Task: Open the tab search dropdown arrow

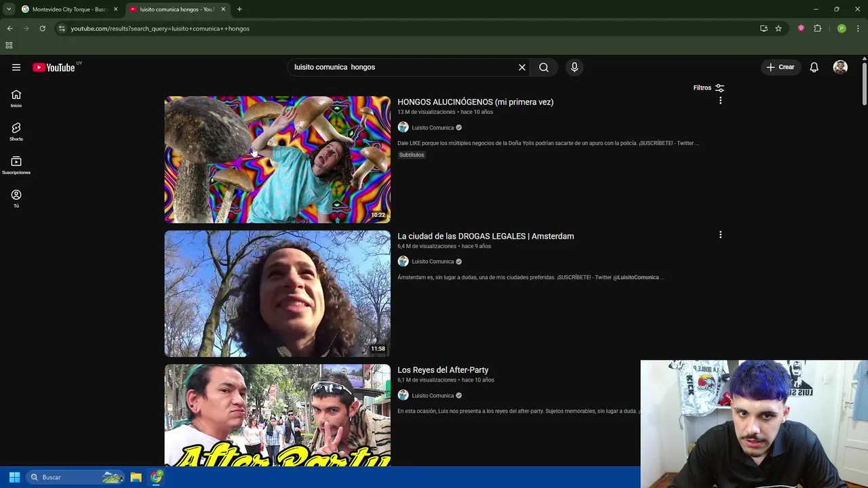Action: (x=9, y=9)
